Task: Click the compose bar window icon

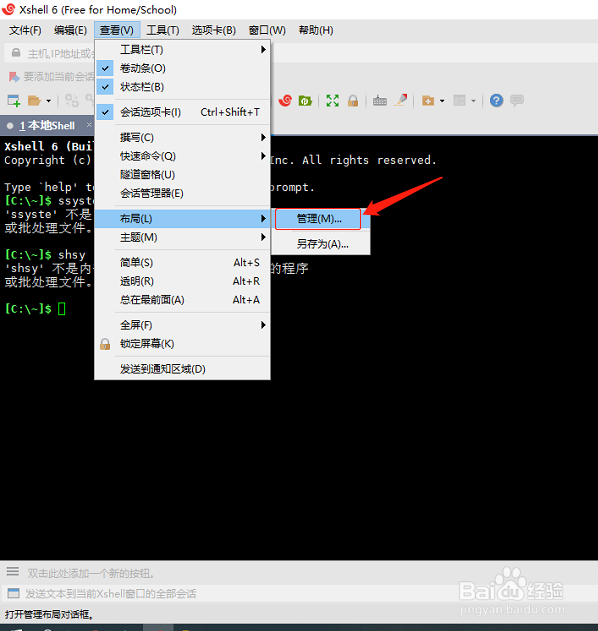Action: (13, 593)
